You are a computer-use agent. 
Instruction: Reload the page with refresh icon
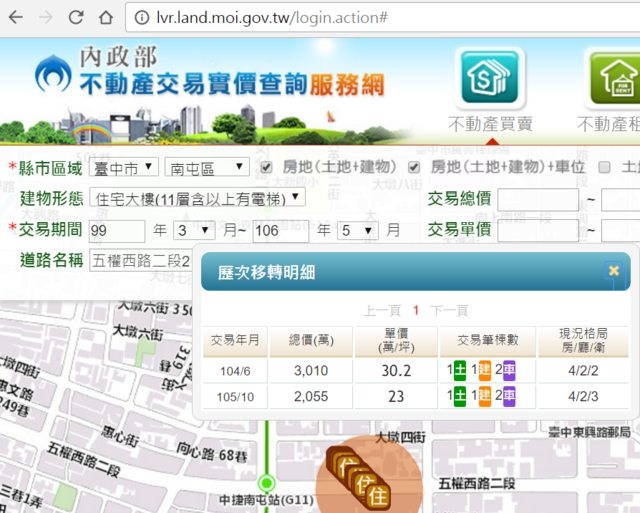(76, 17)
